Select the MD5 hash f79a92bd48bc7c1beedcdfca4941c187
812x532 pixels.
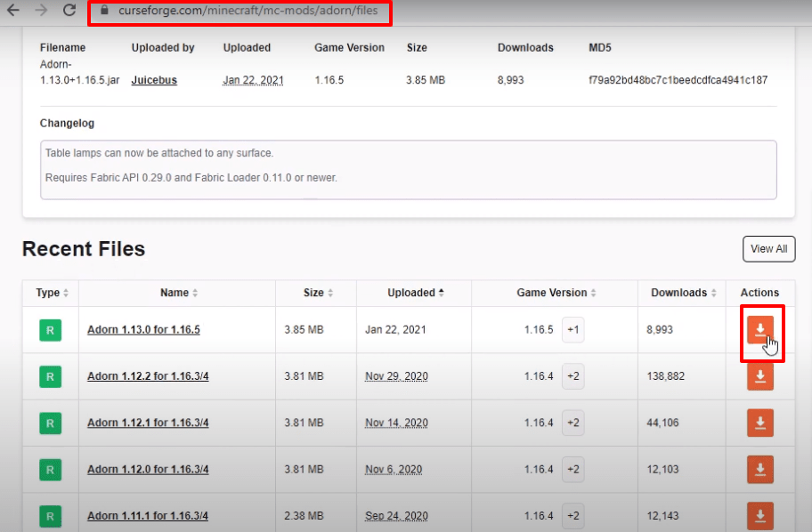pos(678,80)
